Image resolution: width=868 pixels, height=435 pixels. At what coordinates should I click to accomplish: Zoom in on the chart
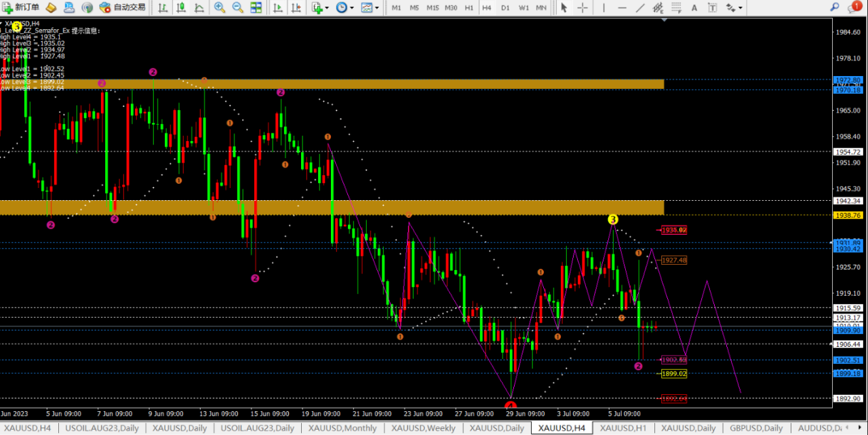click(x=220, y=7)
